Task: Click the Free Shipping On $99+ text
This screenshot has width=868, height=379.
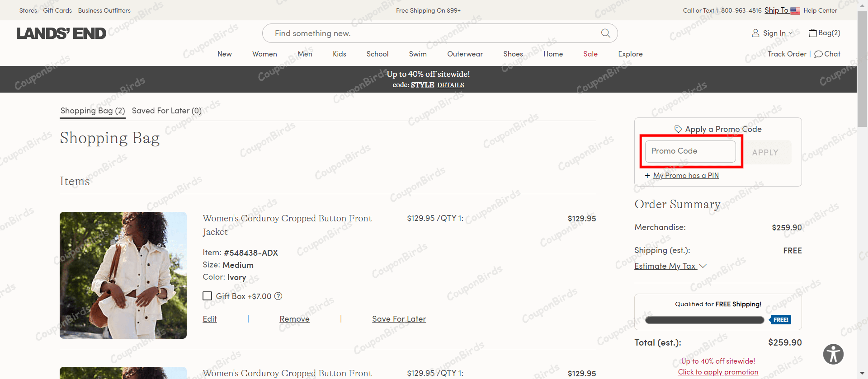Action: click(x=428, y=10)
